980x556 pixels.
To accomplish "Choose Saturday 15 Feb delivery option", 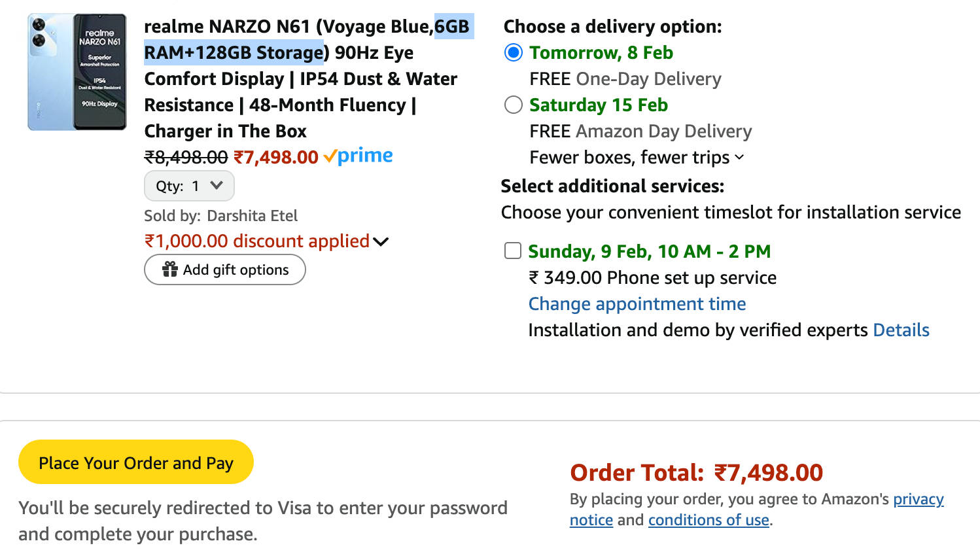I will coord(514,105).
